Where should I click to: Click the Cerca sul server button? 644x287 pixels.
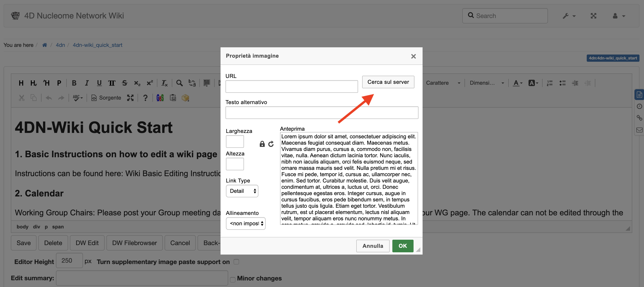coord(388,82)
